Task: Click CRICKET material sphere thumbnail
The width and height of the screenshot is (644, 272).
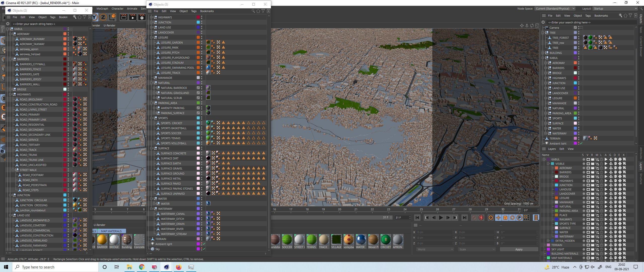Action: point(386,240)
